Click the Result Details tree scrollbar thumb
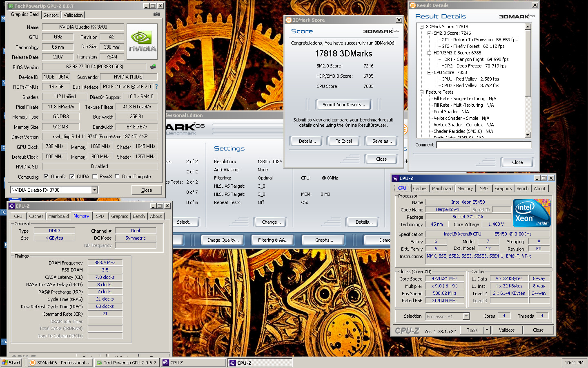This screenshot has height=368, width=588. pos(528,63)
